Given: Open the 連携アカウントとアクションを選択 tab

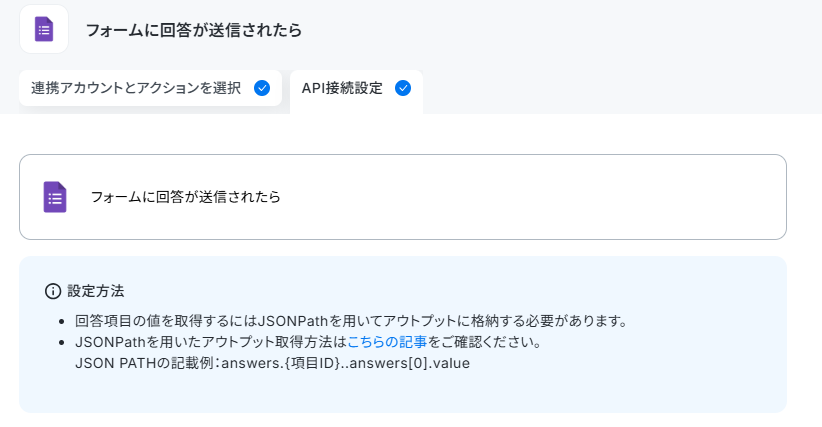Looking at the screenshot, I should click(x=150, y=88).
